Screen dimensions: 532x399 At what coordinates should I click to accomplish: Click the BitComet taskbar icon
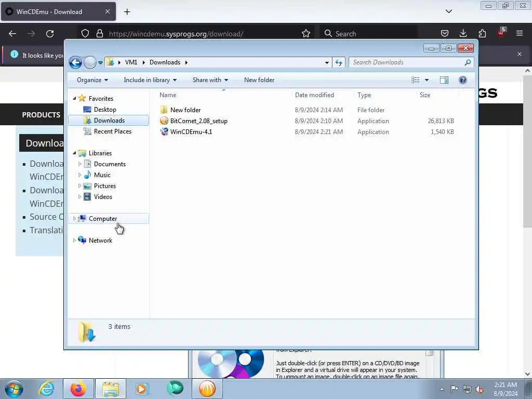click(x=207, y=389)
